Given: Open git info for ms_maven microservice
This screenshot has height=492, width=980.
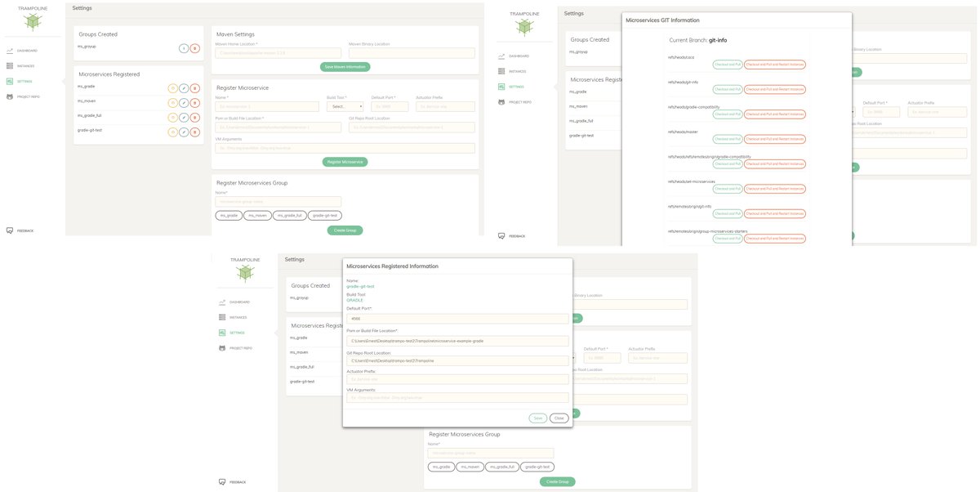Looking at the screenshot, I should 172,102.
